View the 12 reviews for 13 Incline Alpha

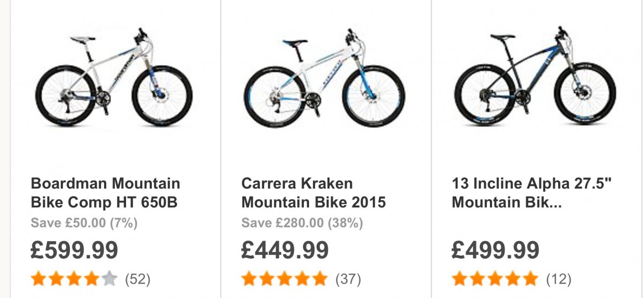tap(559, 279)
